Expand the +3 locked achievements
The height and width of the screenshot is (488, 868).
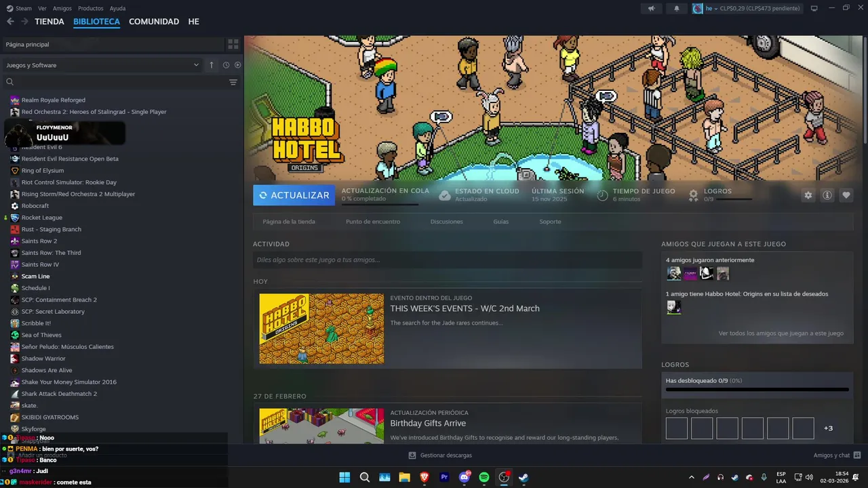pyautogui.click(x=828, y=428)
